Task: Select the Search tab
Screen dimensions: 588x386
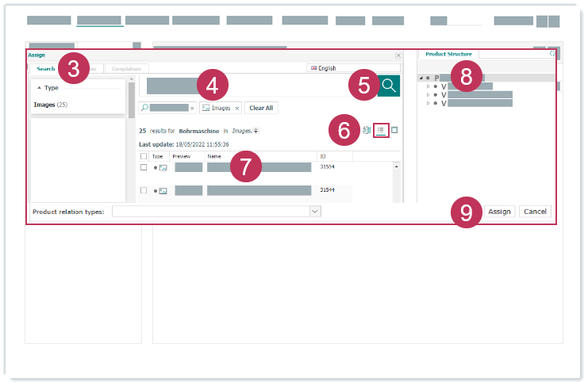Action: (x=45, y=69)
